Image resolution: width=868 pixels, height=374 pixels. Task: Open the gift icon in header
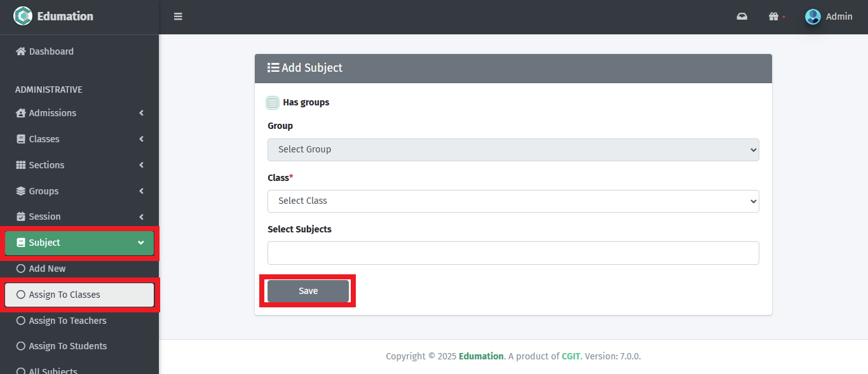pyautogui.click(x=773, y=17)
